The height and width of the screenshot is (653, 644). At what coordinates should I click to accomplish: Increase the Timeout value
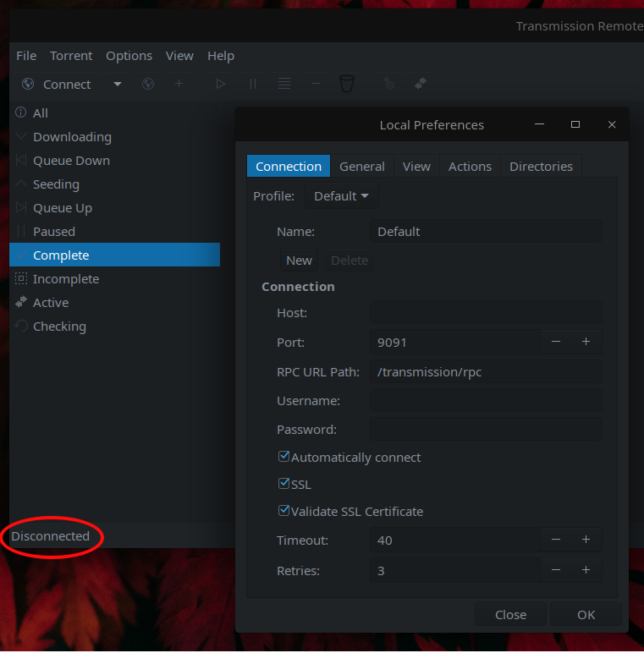tap(586, 540)
